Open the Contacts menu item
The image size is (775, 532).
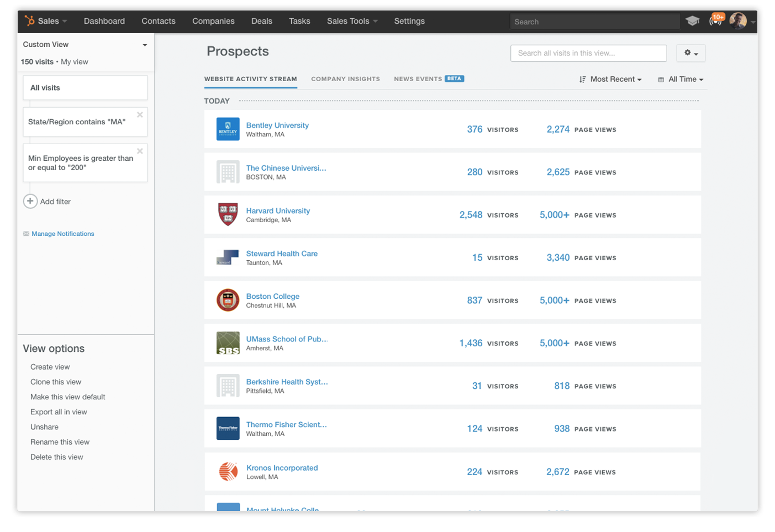click(x=158, y=21)
